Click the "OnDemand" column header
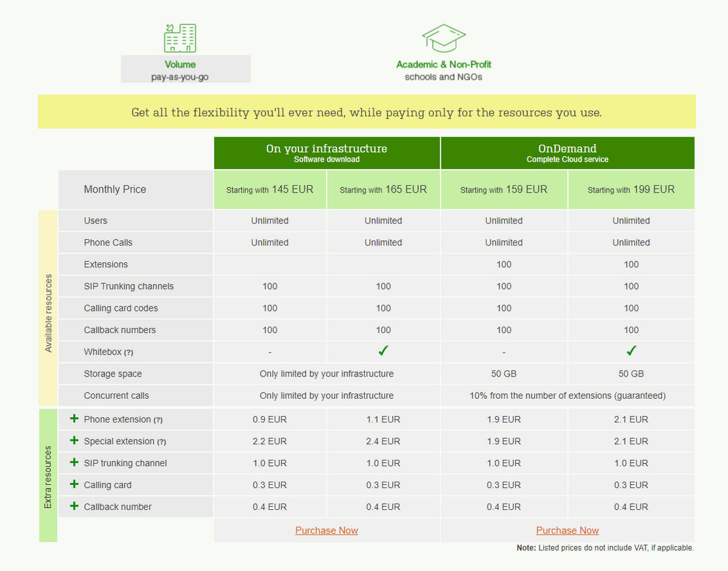728x571 pixels. [568, 152]
